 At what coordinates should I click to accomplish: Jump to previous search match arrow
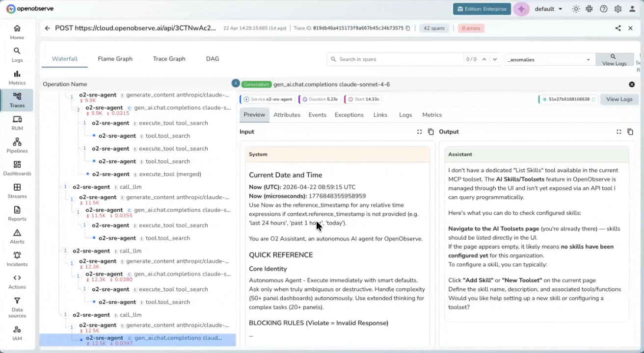point(484,59)
